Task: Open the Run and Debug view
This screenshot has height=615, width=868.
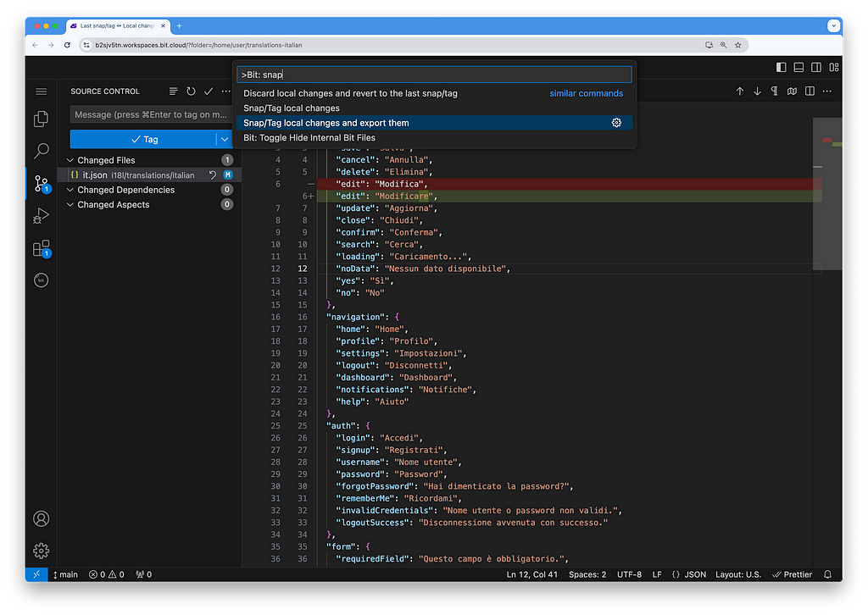Action: tap(41, 215)
